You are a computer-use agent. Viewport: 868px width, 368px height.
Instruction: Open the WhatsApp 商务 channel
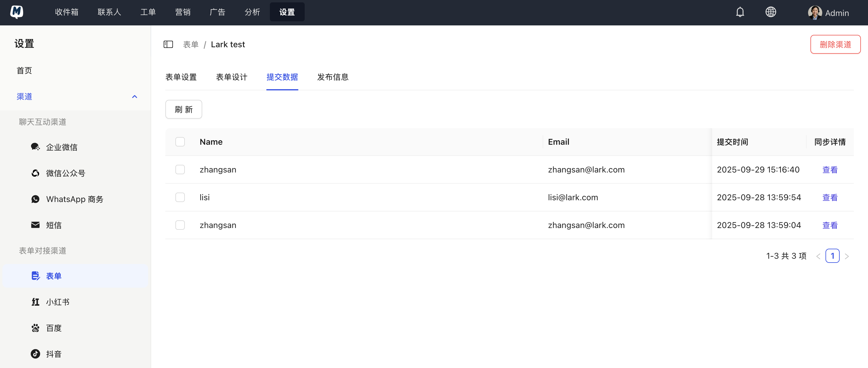[x=35, y=199]
